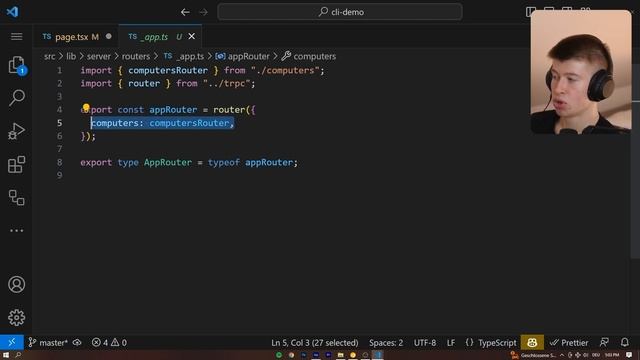Open notifications bell
The image size is (640, 360).
point(624,342)
